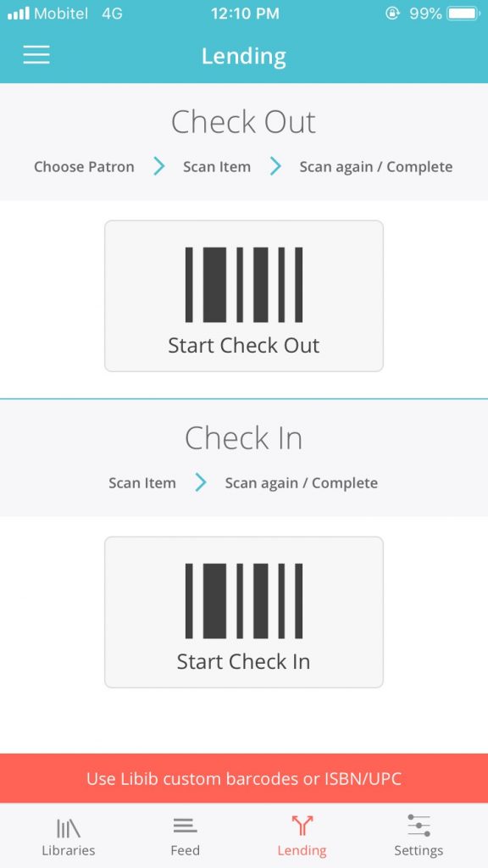Tap the Lending fork icon

pos(302,826)
